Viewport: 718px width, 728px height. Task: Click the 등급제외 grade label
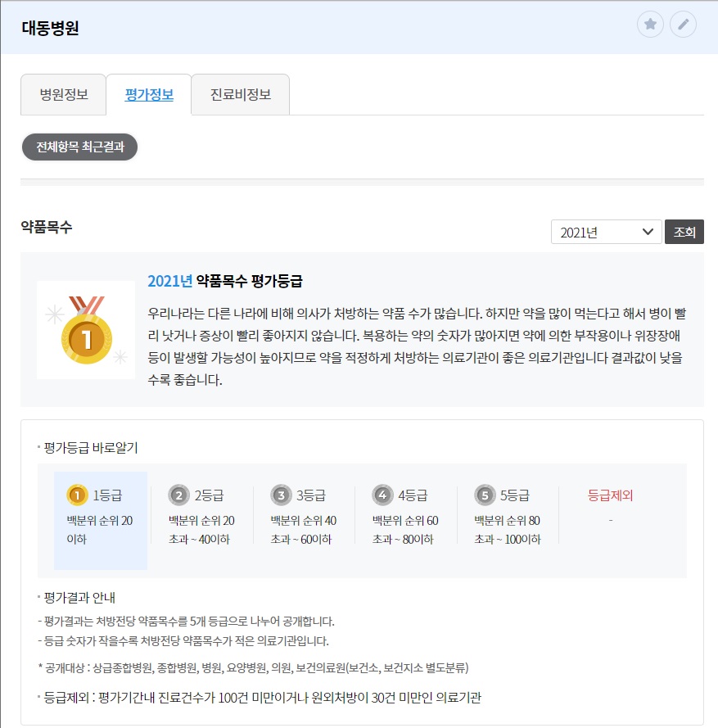(x=611, y=495)
